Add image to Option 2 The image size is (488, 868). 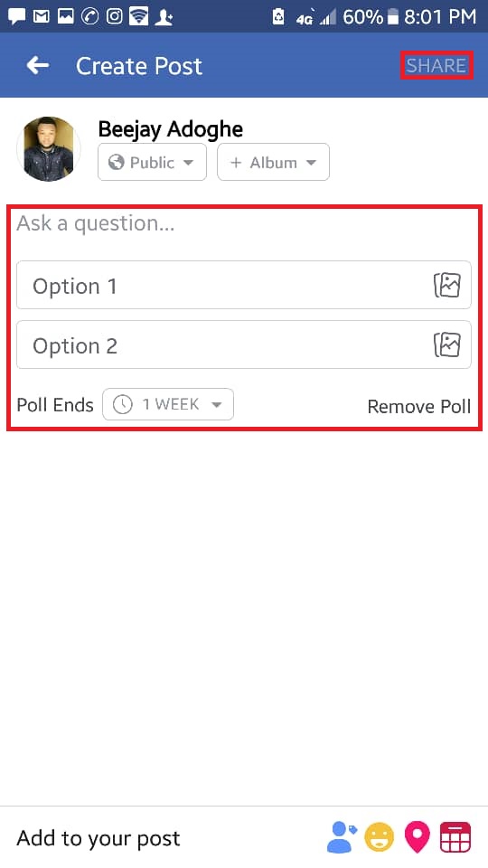(x=447, y=345)
